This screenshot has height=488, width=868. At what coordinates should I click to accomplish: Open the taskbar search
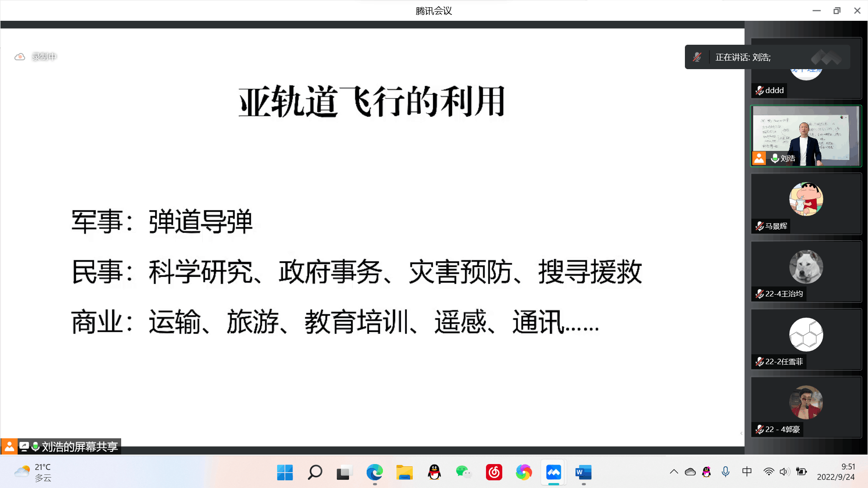pyautogui.click(x=315, y=473)
